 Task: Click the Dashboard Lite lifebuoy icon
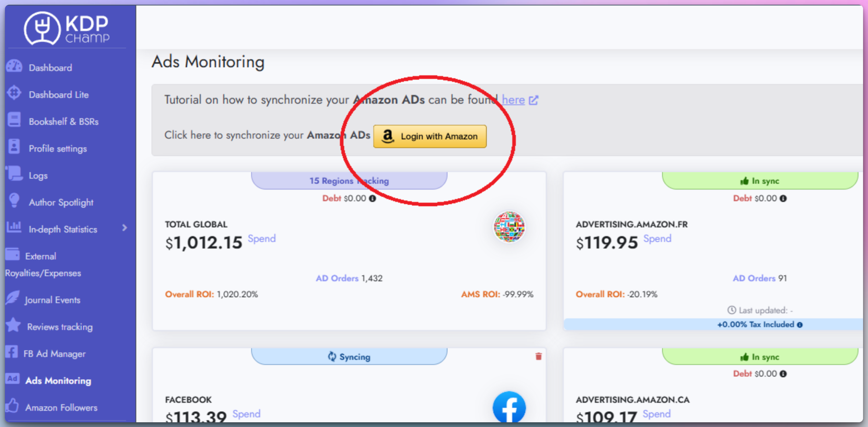tap(14, 93)
